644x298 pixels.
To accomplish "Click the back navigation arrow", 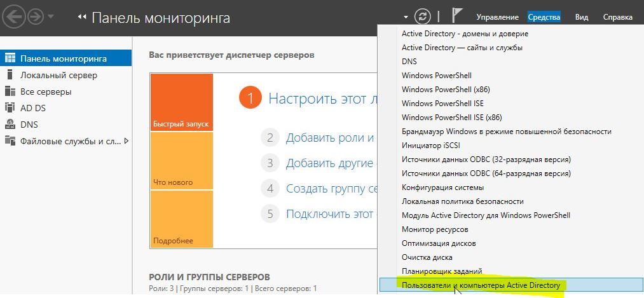I will tap(13, 17).
